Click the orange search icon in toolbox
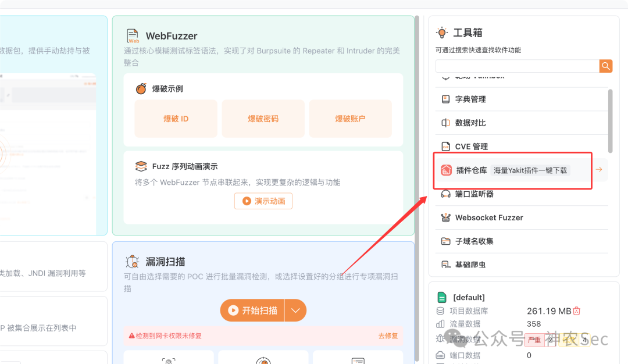This screenshot has height=364, width=628. point(605,66)
